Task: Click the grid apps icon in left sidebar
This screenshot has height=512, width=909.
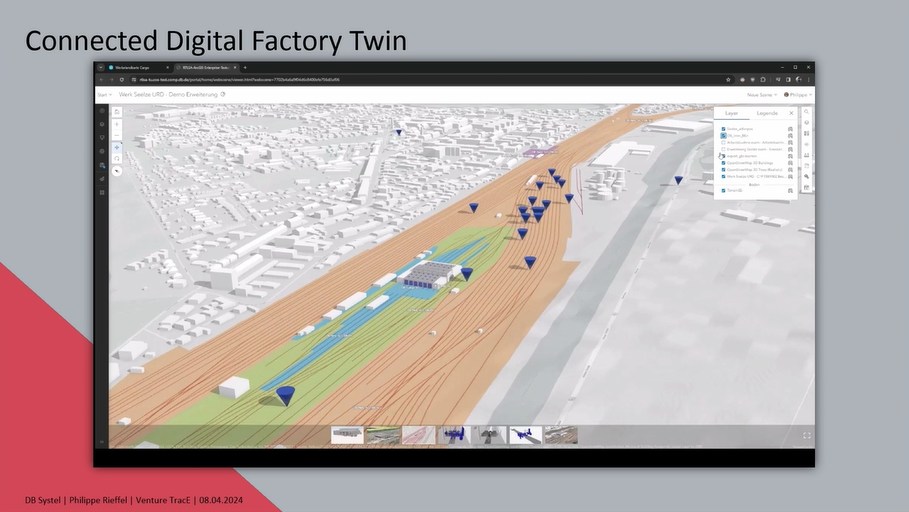Action: pyautogui.click(x=102, y=193)
